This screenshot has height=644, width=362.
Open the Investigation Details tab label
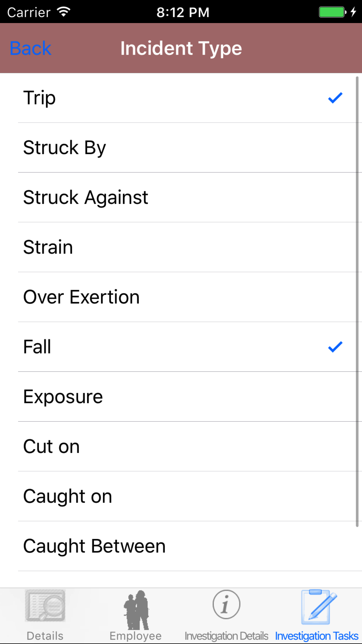[x=226, y=636]
